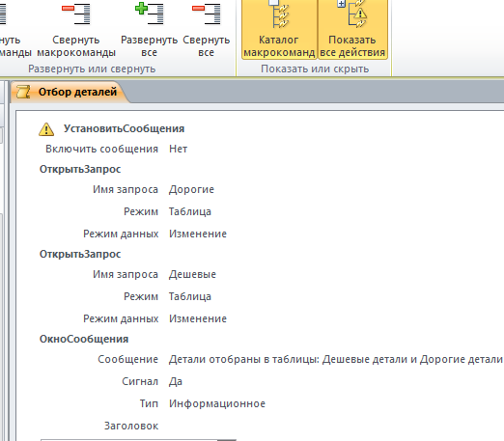Click the scroll icon on the Отбор деталей tab
The image size is (504, 441).
click(x=23, y=92)
